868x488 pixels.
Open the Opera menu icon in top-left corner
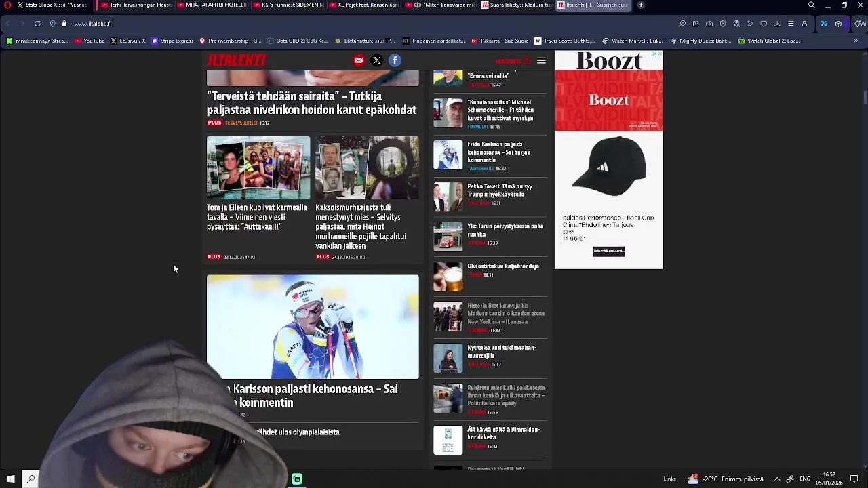click(x=7, y=5)
